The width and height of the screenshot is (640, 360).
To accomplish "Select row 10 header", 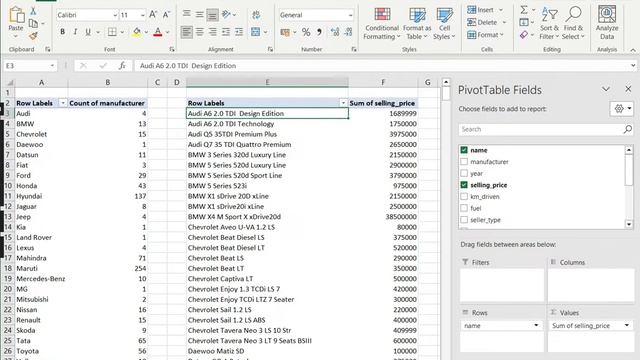I will (x=7, y=186).
